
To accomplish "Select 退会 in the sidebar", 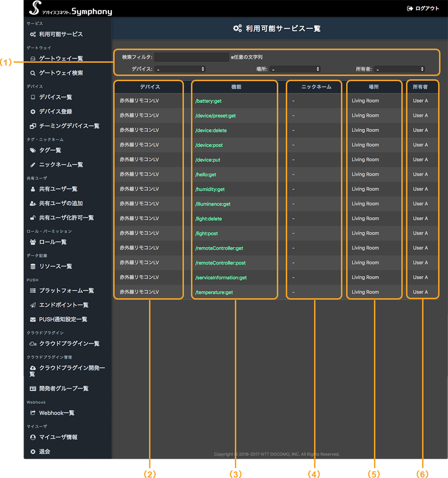I will (44, 452).
